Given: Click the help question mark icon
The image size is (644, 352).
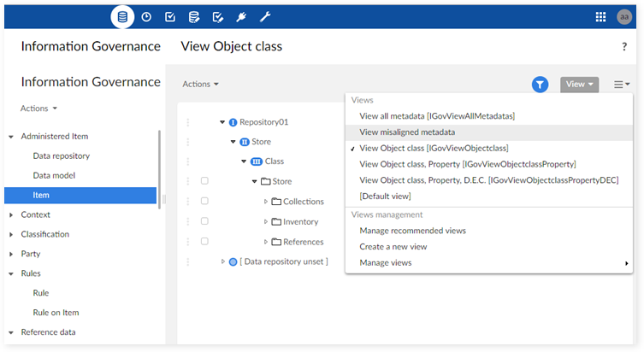Looking at the screenshot, I should coord(623,47).
